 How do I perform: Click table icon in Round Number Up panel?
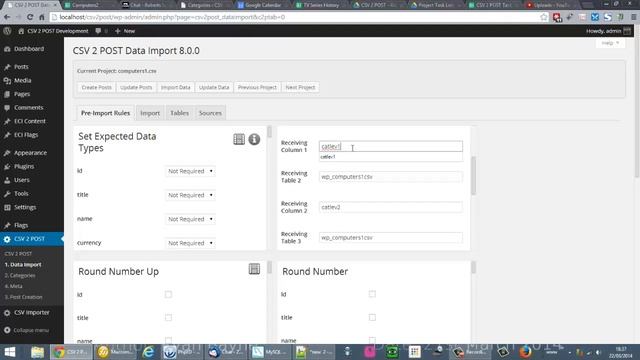click(x=254, y=269)
